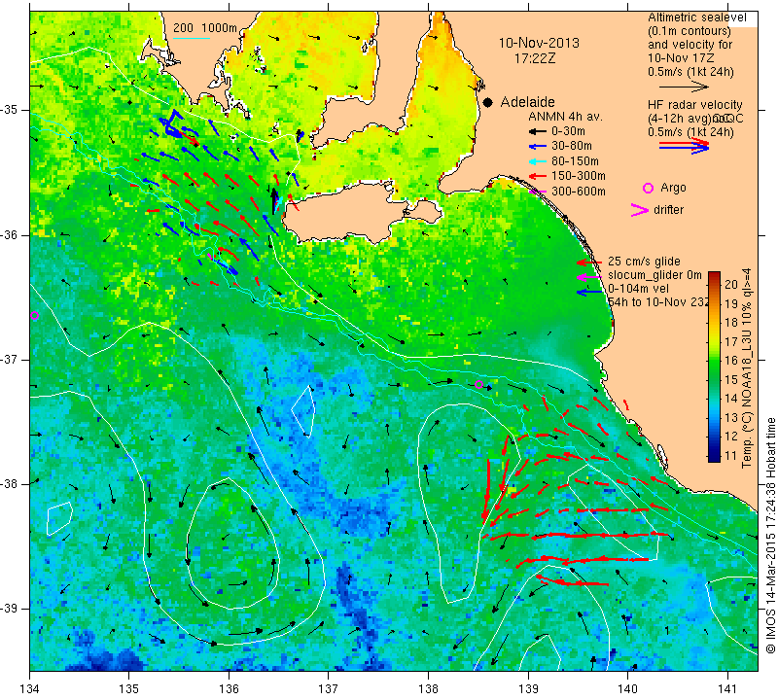Click longitude label 141 on the bottom axis
The image size is (778, 700).
[x=727, y=689]
